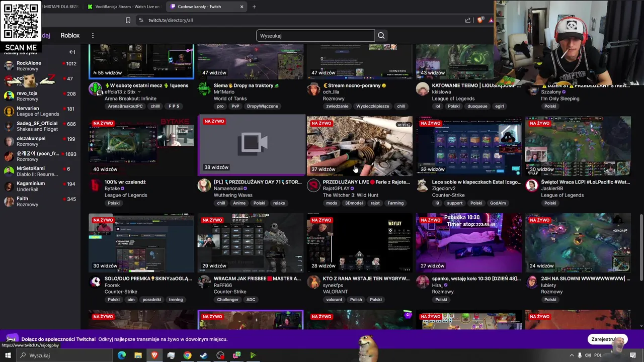The image size is (644, 362).
Task: Click the Challenger tag under RaFFi66
Action: tap(228, 300)
